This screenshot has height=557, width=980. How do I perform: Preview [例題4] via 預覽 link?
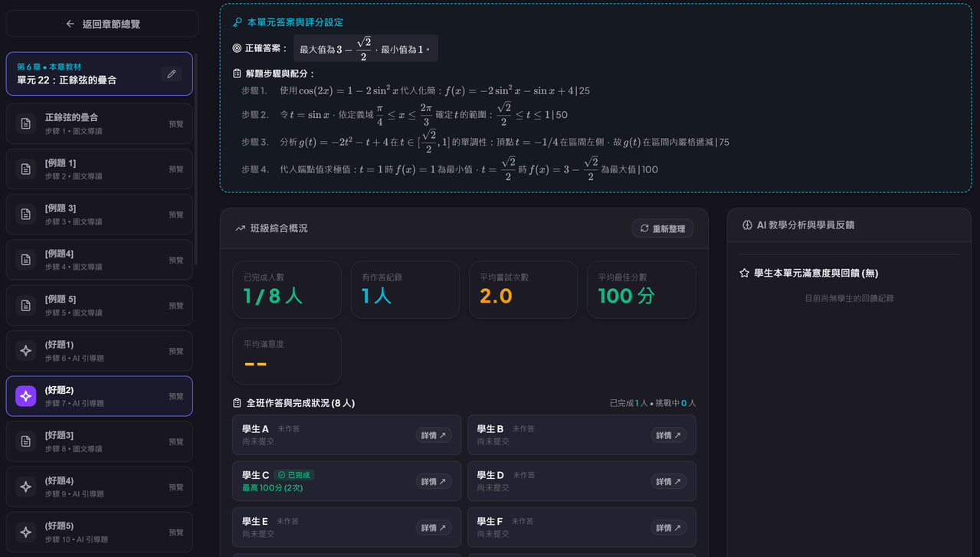pos(176,260)
